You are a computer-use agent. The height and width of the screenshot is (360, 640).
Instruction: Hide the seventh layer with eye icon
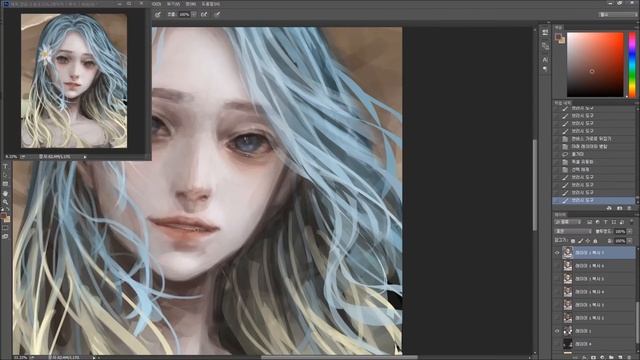557,331
